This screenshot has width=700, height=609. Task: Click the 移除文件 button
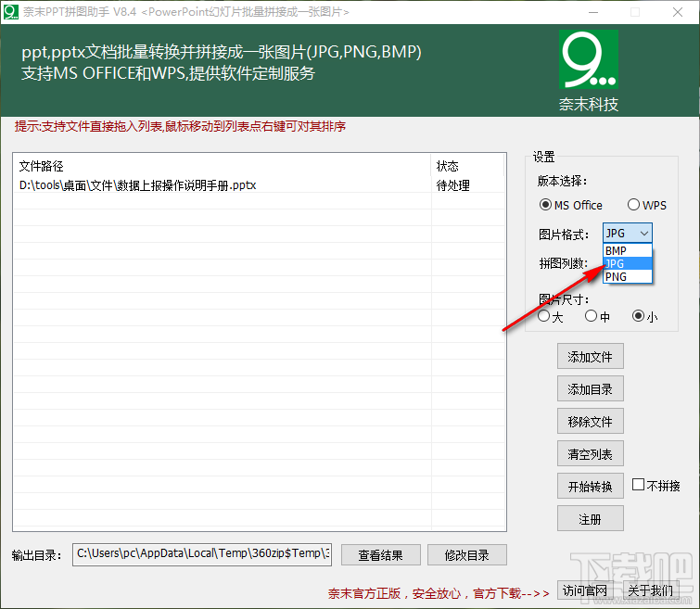click(x=591, y=421)
